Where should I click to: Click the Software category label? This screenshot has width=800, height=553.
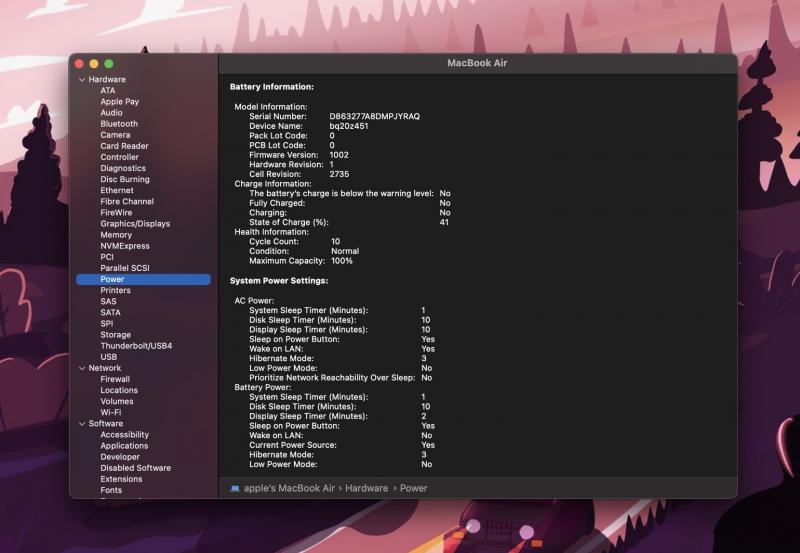pos(106,424)
